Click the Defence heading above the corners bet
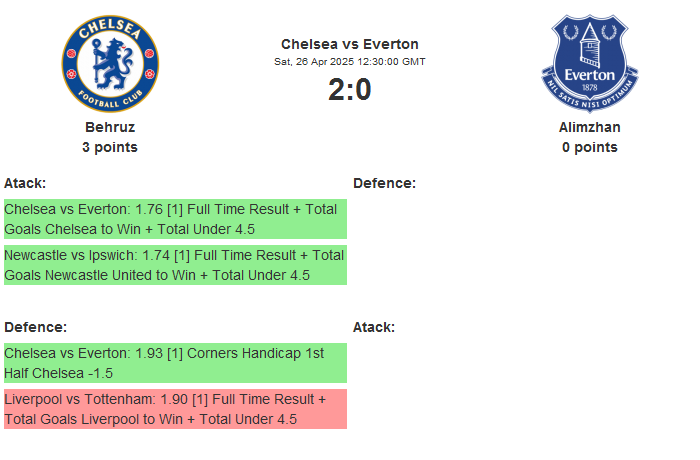Image resolution: width=700 pixels, height=460 pixels. (x=35, y=327)
